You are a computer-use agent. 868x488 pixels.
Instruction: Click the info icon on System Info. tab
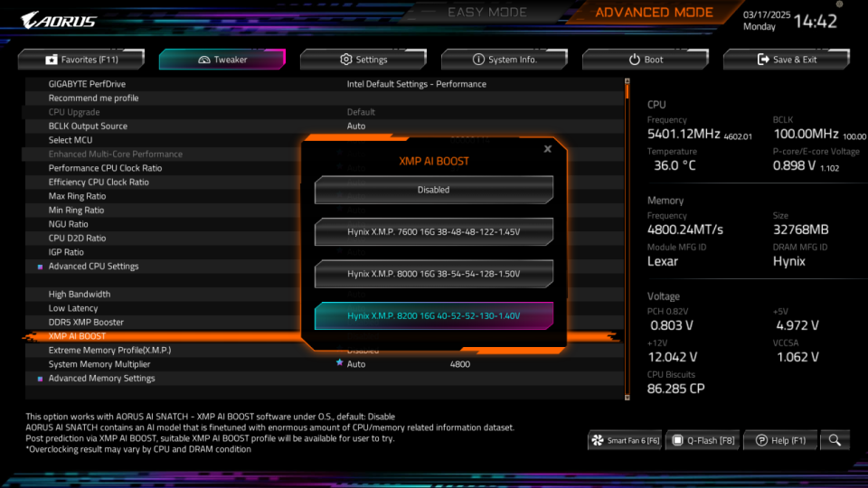[478, 60]
